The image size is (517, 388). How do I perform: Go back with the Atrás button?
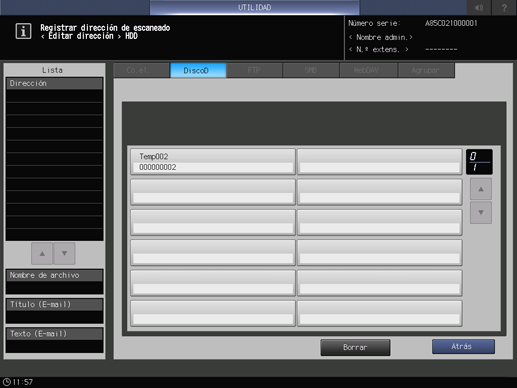pyautogui.click(x=463, y=347)
